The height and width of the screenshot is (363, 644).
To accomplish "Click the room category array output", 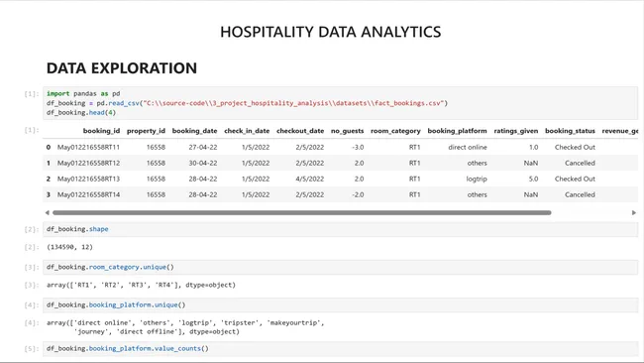I will (x=141, y=285).
